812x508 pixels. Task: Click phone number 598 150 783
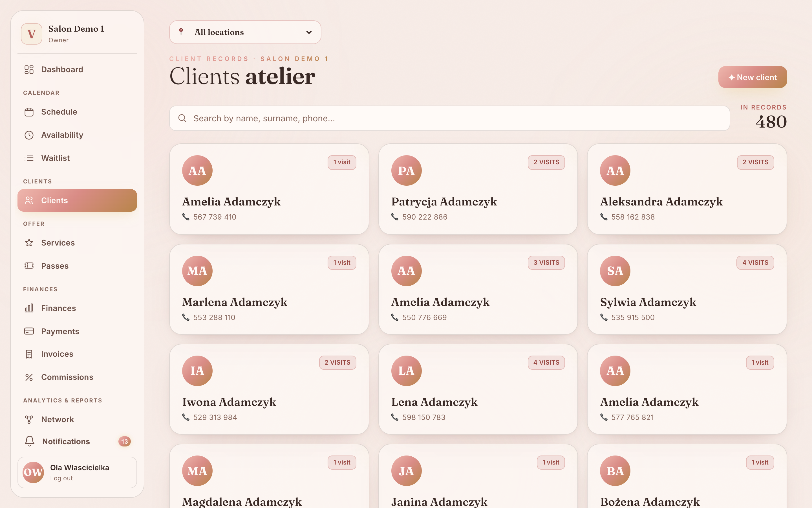pos(424,417)
